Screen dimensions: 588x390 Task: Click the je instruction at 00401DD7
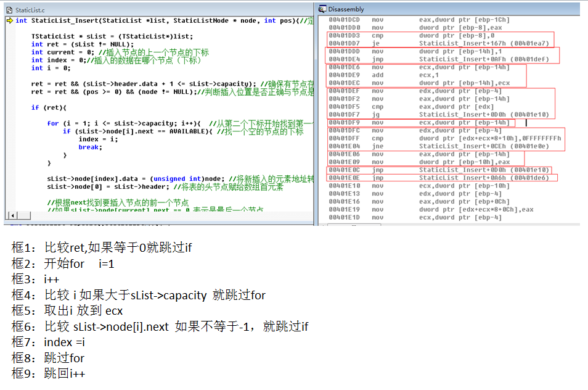click(x=439, y=43)
